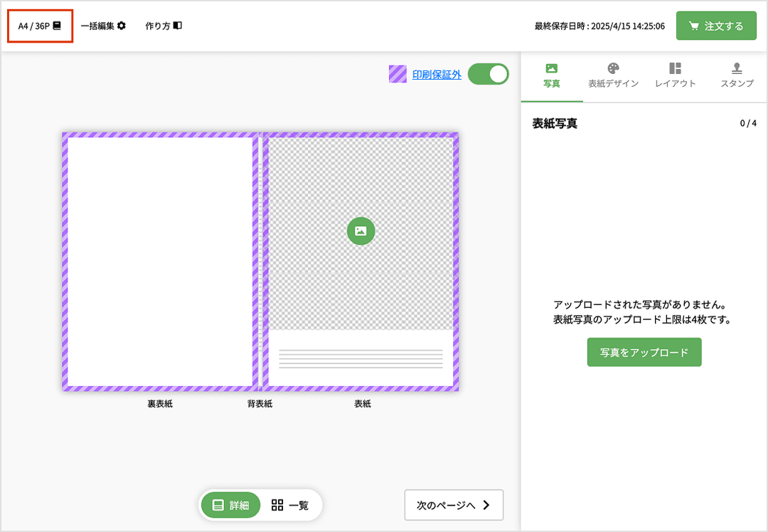Image resolution: width=768 pixels, height=532 pixels.
Task: Click the green image placeholder icon on cover
Action: point(361,231)
